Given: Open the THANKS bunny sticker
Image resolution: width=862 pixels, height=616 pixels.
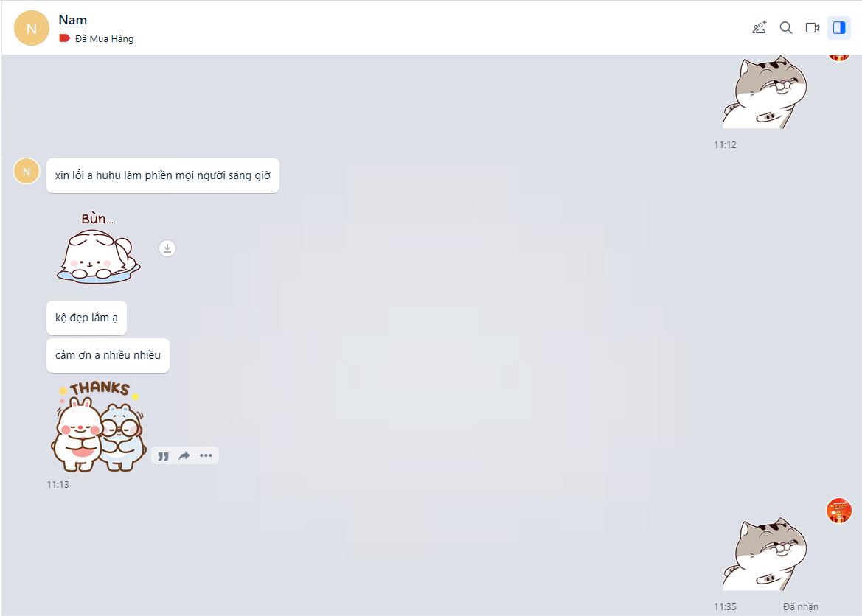Looking at the screenshot, I should tap(98, 427).
